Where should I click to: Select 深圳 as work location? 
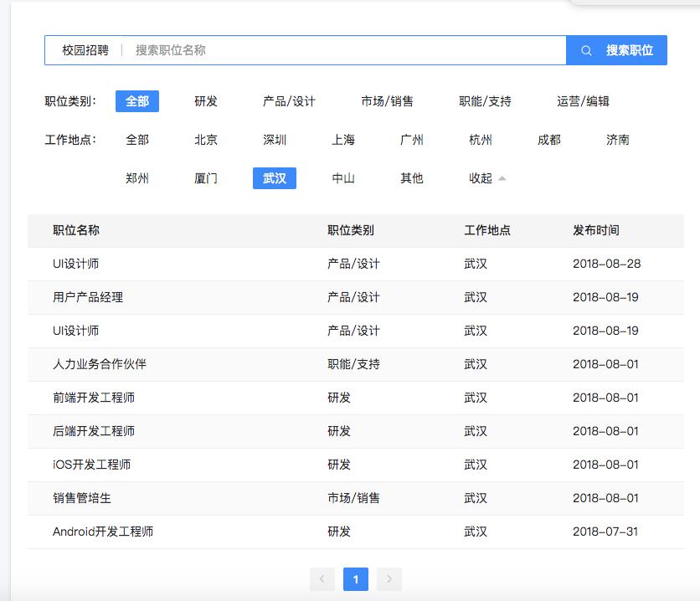click(x=274, y=141)
